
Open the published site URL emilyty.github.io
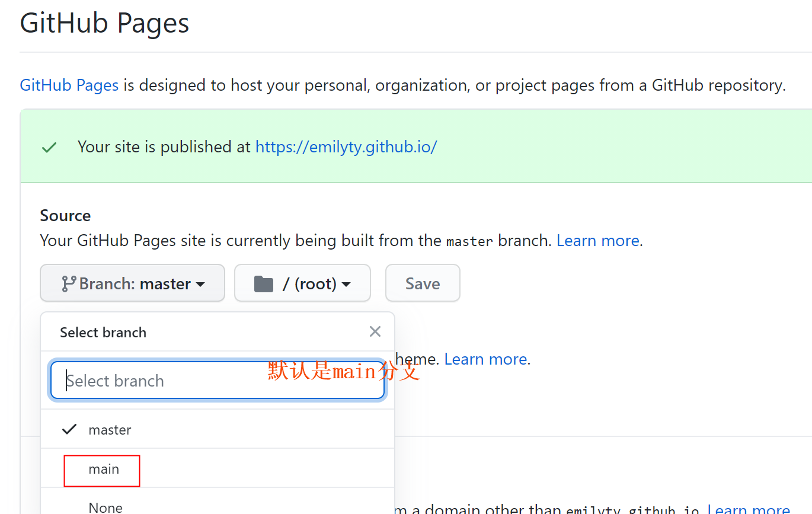(x=346, y=147)
